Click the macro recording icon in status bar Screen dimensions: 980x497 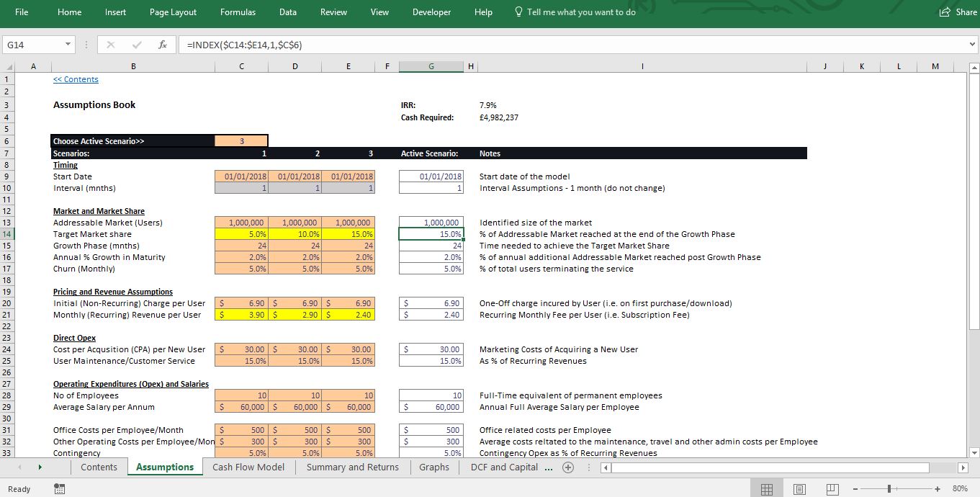click(59, 489)
